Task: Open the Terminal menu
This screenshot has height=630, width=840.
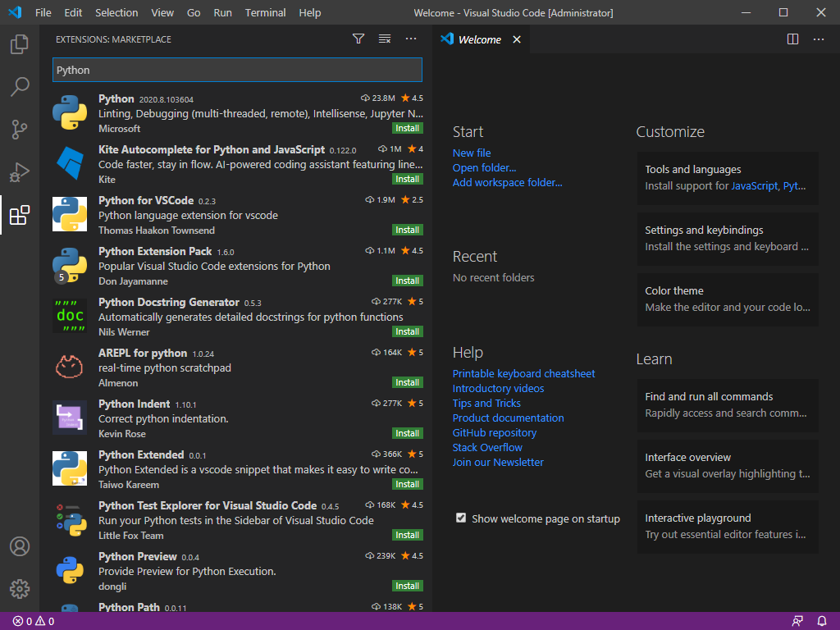Action: tap(265, 12)
